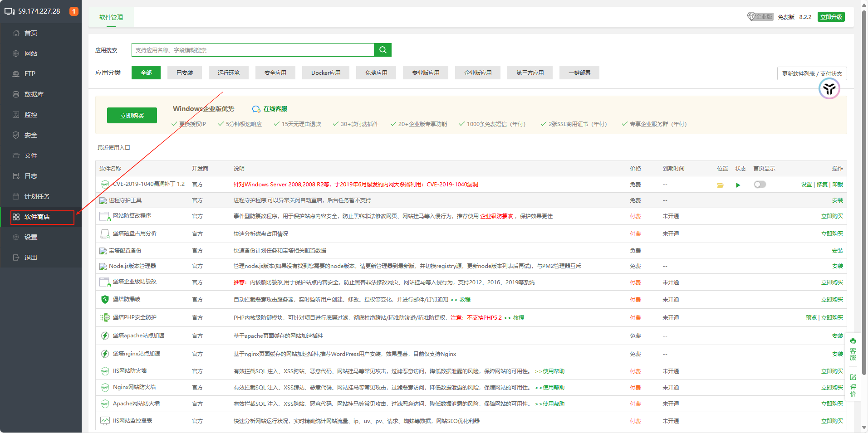
Task: Select the 第三方应用 category filter
Action: point(530,73)
